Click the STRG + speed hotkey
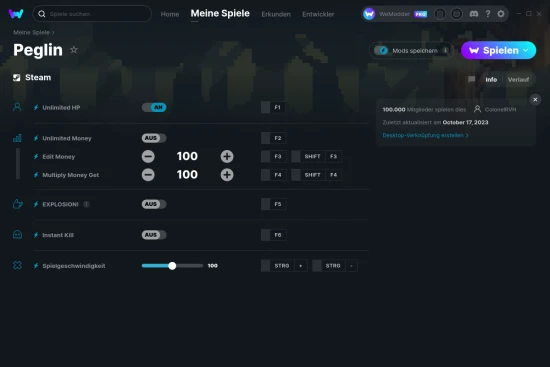This screenshot has width=550, height=367. pyautogui.click(x=284, y=266)
